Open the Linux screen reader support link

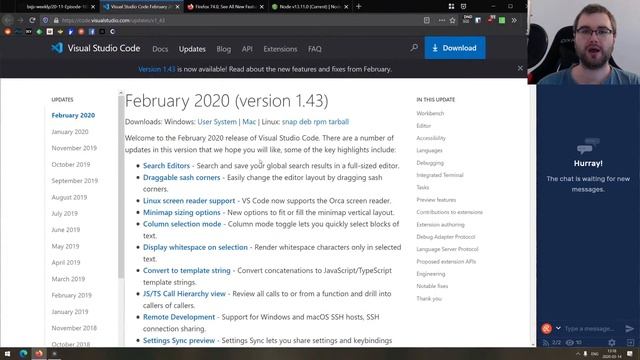(189, 200)
